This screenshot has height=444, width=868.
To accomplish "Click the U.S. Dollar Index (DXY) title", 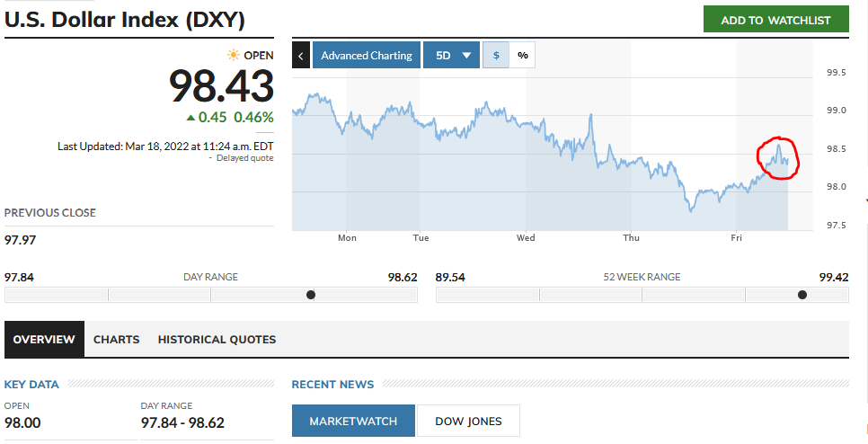I will [x=125, y=20].
